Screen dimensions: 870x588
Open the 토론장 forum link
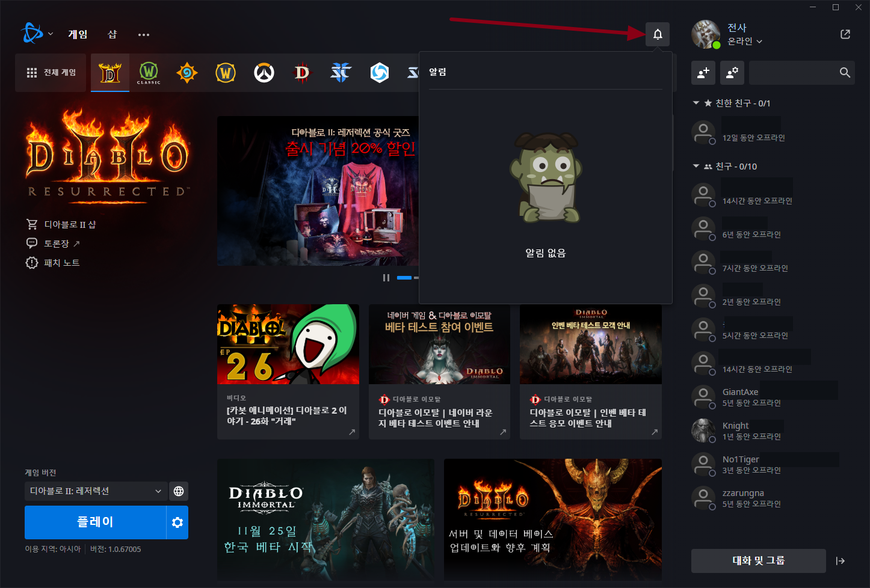[x=53, y=243]
